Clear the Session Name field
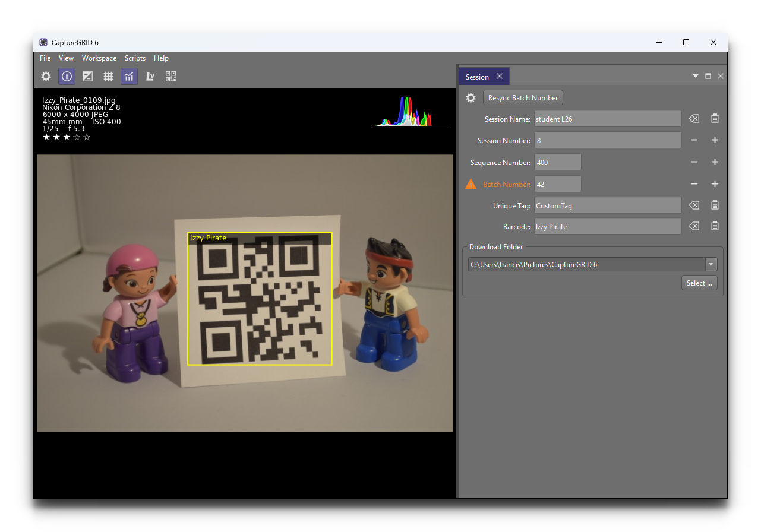The width and height of the screenshot is (761, 532). pyautogui.click(x=694, y=119)
